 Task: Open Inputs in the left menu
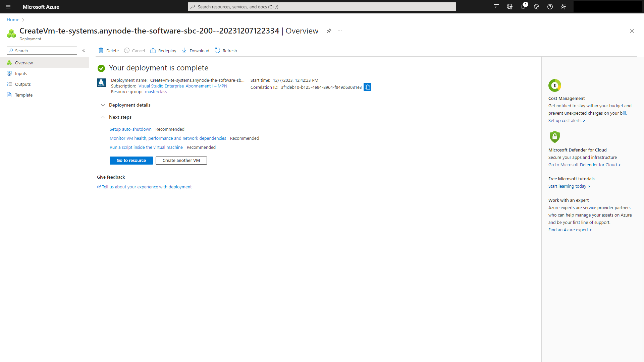44,73
